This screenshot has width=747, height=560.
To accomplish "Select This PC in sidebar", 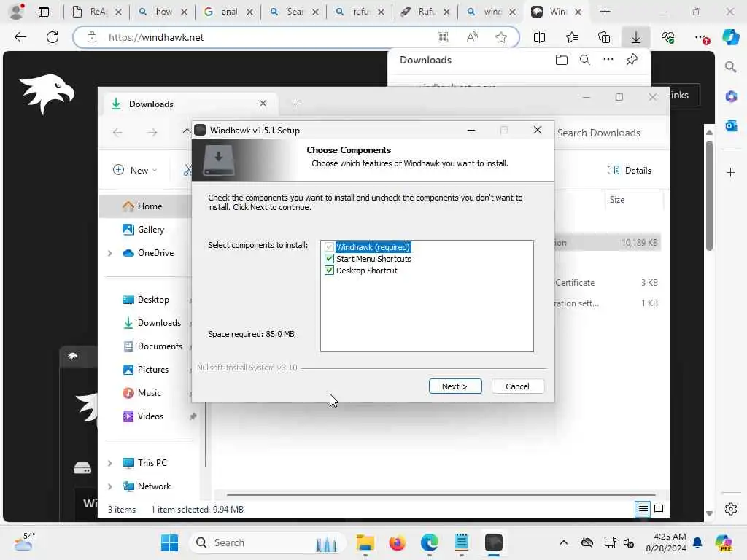I will click(152, 463).
